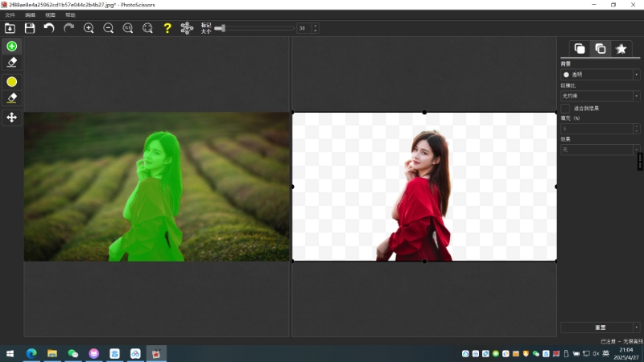
Task: Open the 帮助 menu
Action: coord(70,15)
